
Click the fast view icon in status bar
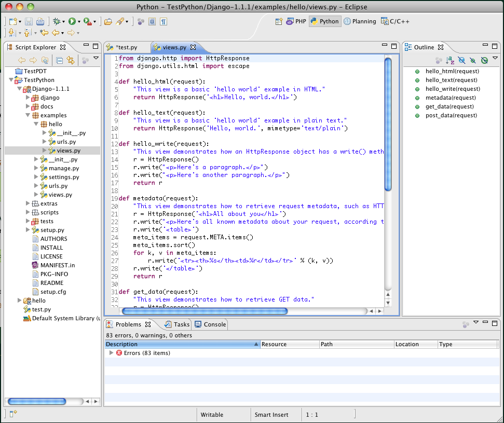pos(13,414)
